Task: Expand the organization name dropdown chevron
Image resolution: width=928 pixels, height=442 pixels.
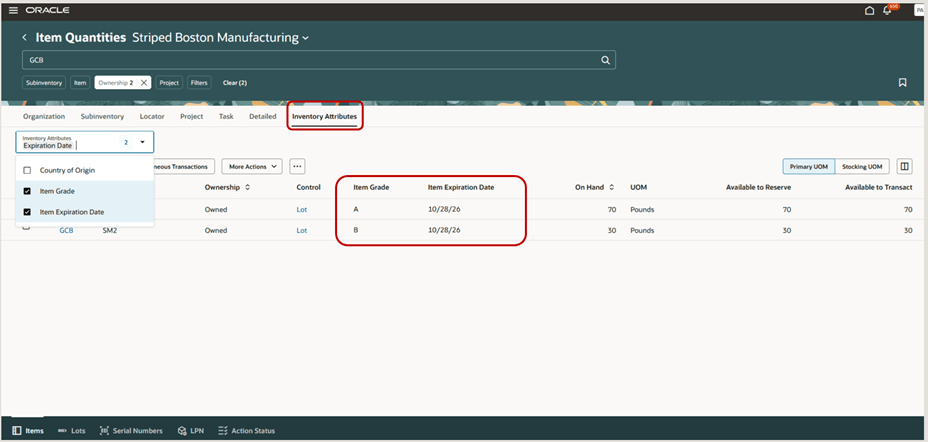Action: click(305, 38)
